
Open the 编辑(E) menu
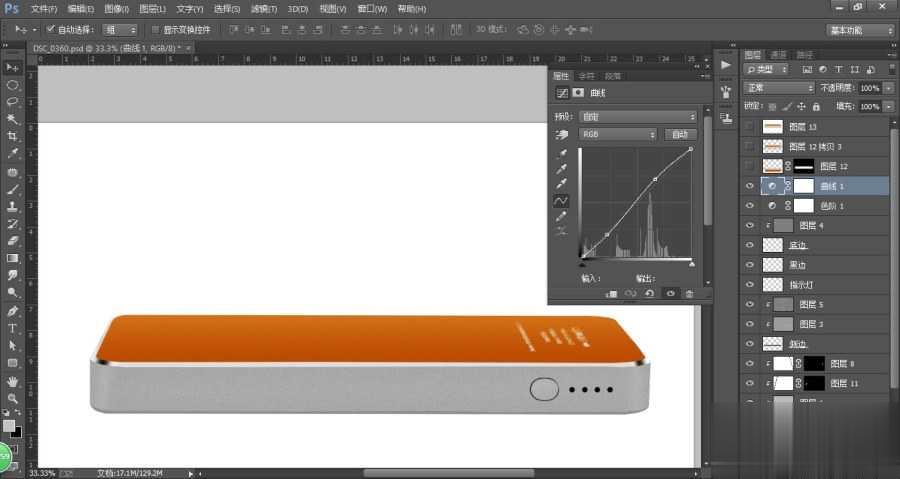[x=80, y=9]
